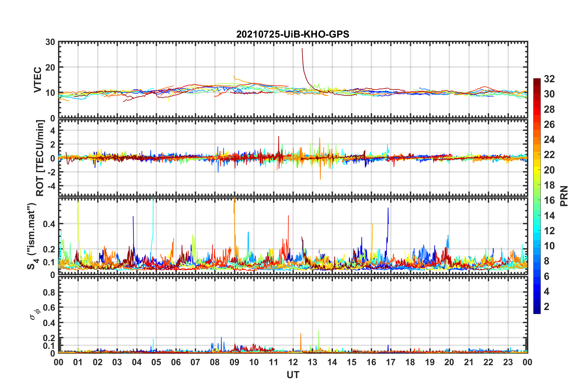Screen dimensions: 586x392
Task: Click the ROT [TECU/min] axis label
Action: tap(40, 158)
